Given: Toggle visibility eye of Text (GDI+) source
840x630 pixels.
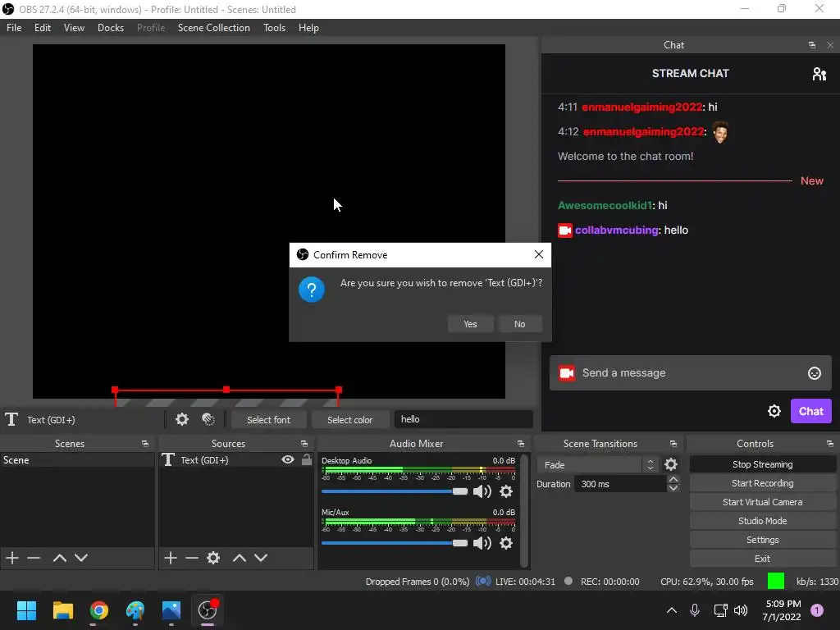Looking at the screenshot, I should click(288, 459).
